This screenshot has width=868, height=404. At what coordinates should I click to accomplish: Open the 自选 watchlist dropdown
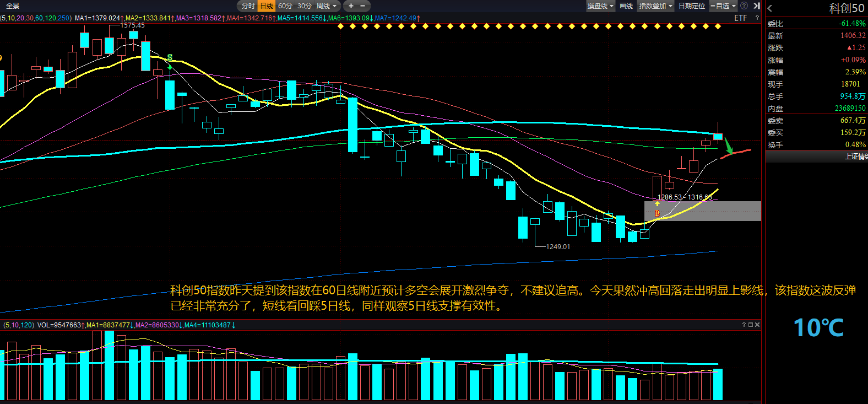pos(723,6)
